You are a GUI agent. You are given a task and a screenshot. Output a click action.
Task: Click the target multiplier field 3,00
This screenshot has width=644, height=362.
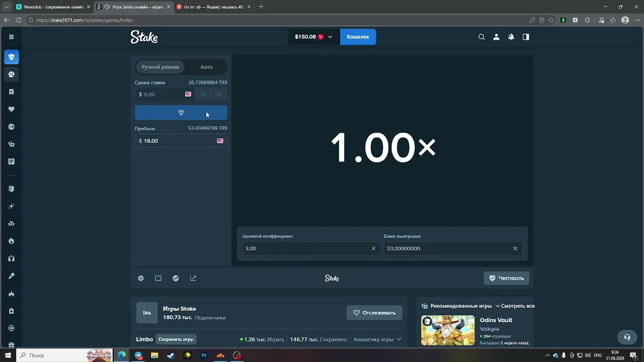click(310, 248)
